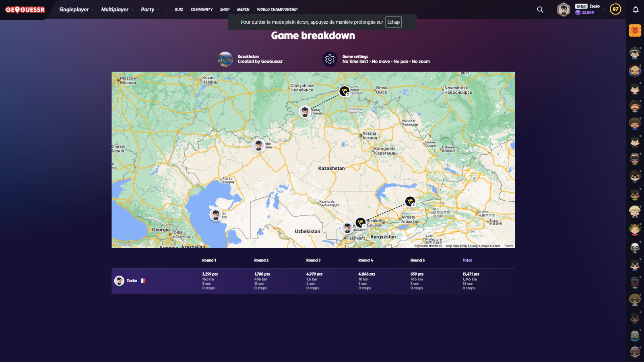644x362 pixels.
Task: Open the map Terms link
Action: tap(508, 246)
